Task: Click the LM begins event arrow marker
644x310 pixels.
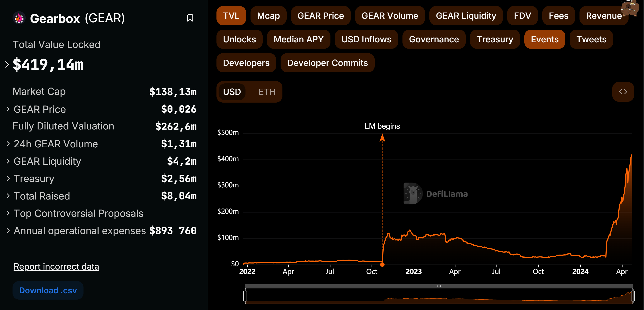Action: tap(382, 138)
